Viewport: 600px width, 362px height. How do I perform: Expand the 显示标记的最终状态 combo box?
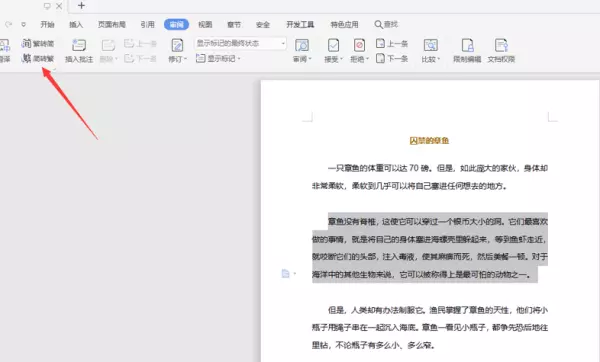241,43
